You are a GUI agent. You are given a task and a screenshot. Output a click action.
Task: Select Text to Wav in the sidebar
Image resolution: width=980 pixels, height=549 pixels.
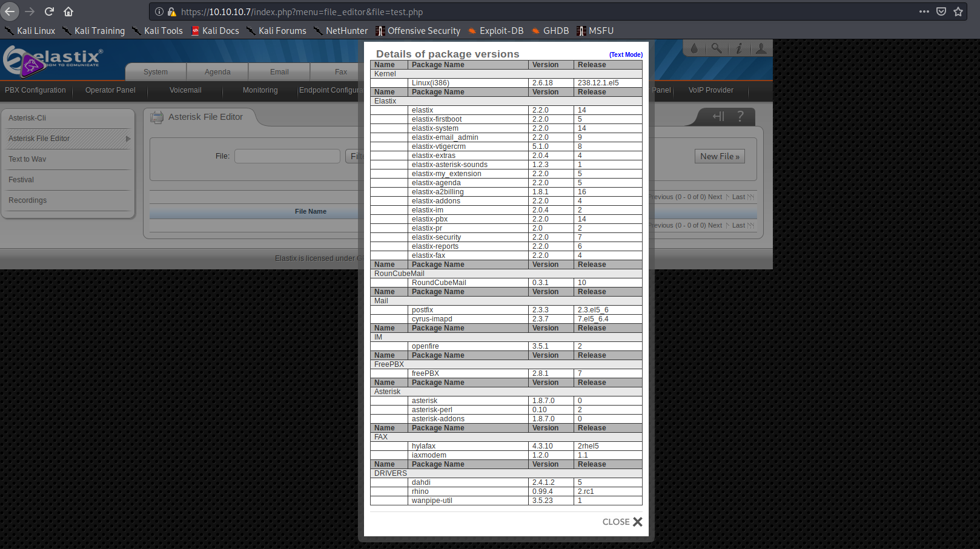27,159
